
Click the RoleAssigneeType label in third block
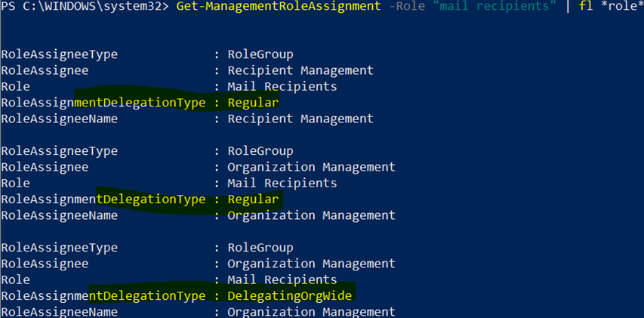[60, 248]
